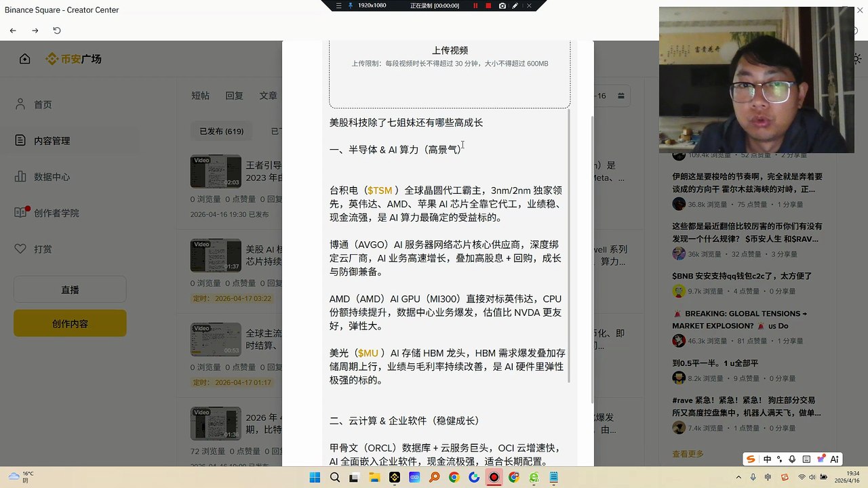Click the post title 美股科技除了七姐妹还有哪些高成长
The height and width of the screenshot is (488, 868).
click(x=406, y=123)
